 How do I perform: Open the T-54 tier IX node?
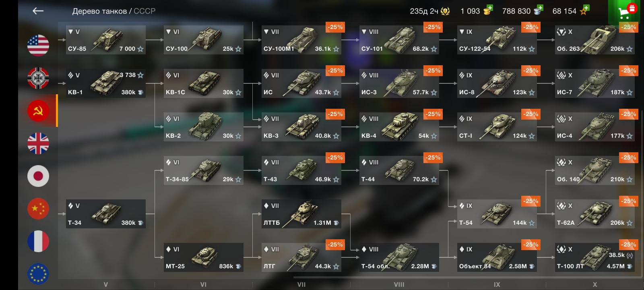[x=497, y=214]
